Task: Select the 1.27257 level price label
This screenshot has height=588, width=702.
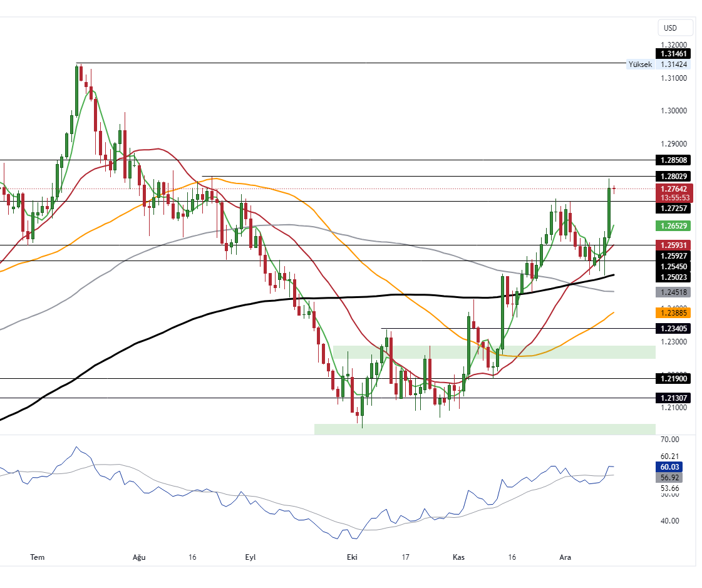Action: coord(675,208)
